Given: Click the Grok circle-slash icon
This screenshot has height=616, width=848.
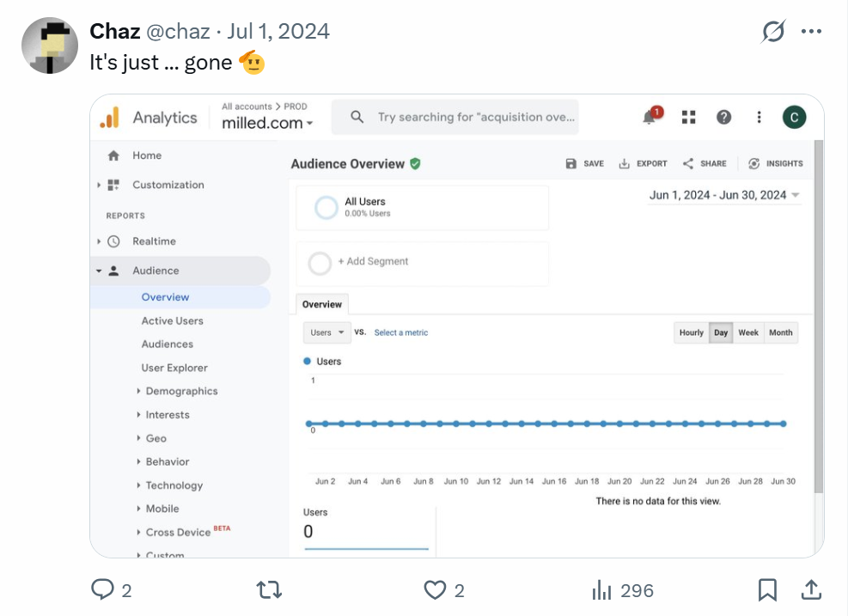Looking at the screenshot, I should (773, 32).
